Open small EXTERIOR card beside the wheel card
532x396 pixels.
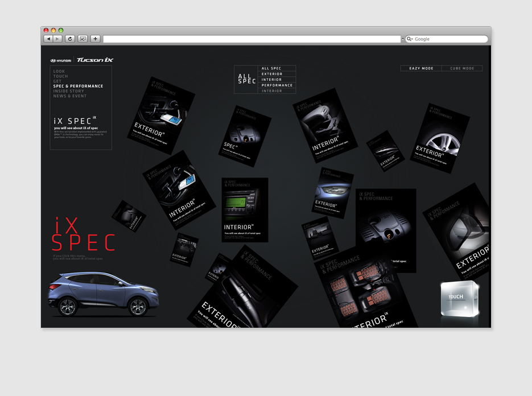pos(385,151)
